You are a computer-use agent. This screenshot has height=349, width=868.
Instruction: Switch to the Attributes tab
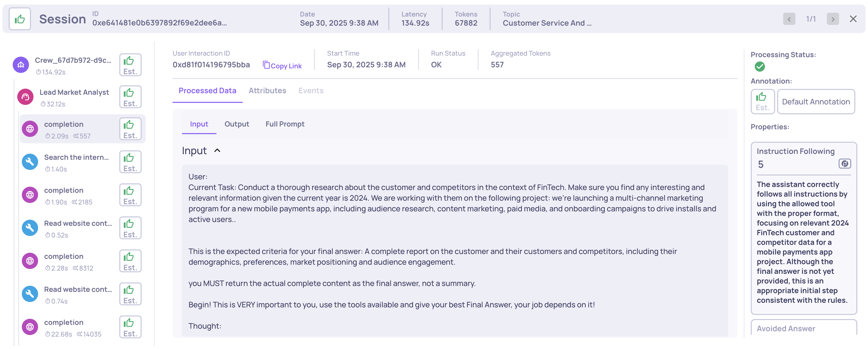(x=267, y=91)
